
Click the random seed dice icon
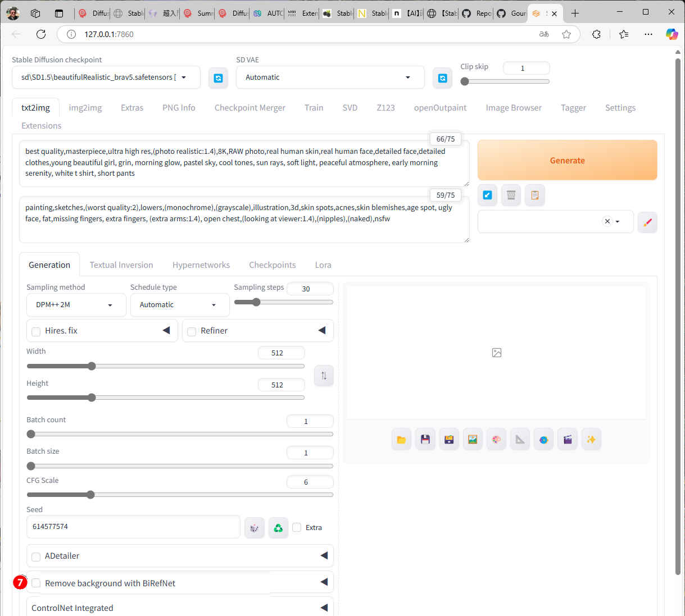255,528
